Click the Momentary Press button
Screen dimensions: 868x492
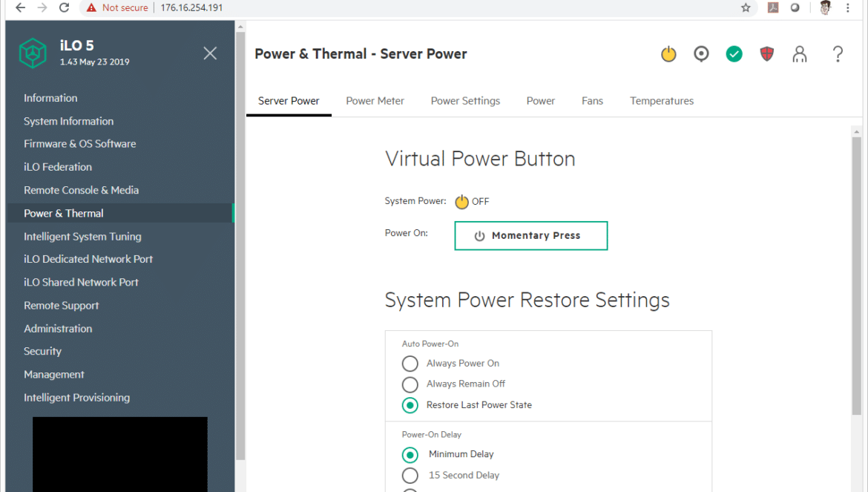pos(531,236)
